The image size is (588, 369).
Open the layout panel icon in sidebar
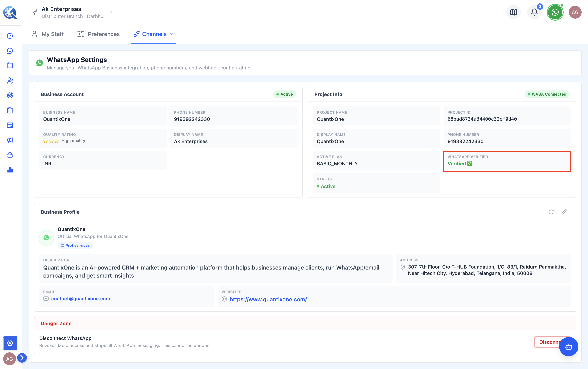10,125
